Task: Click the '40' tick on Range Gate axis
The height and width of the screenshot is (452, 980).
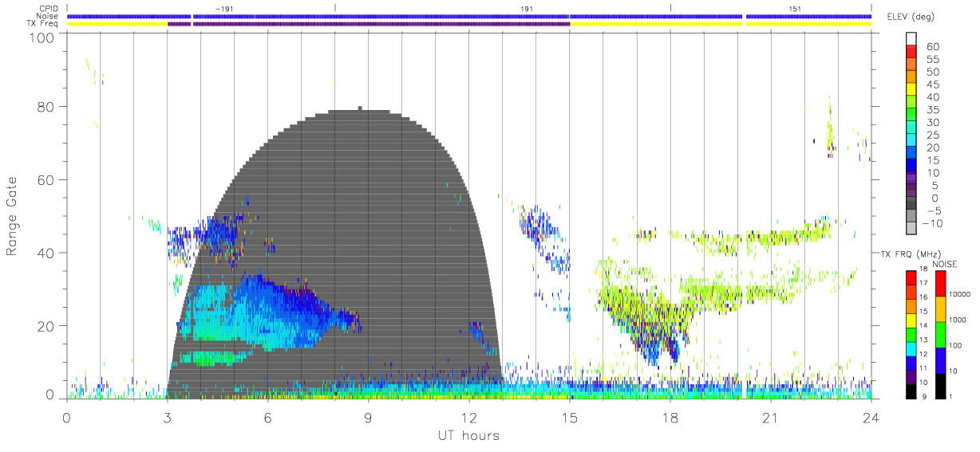Action: click(45, 253)
